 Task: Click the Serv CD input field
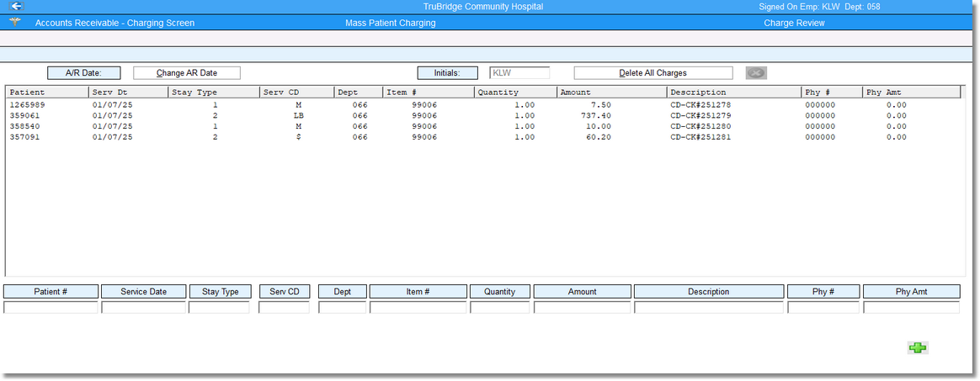[x=285, y=307]
